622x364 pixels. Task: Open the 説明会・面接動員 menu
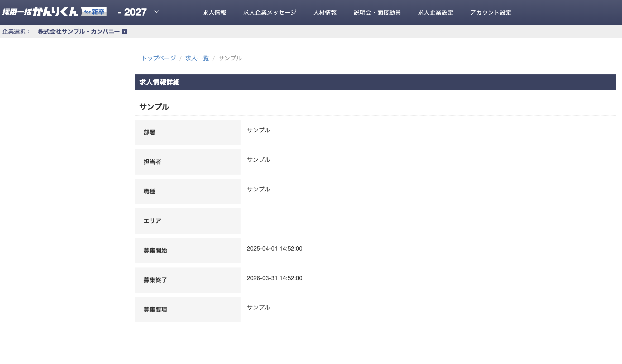click(377, 13)
